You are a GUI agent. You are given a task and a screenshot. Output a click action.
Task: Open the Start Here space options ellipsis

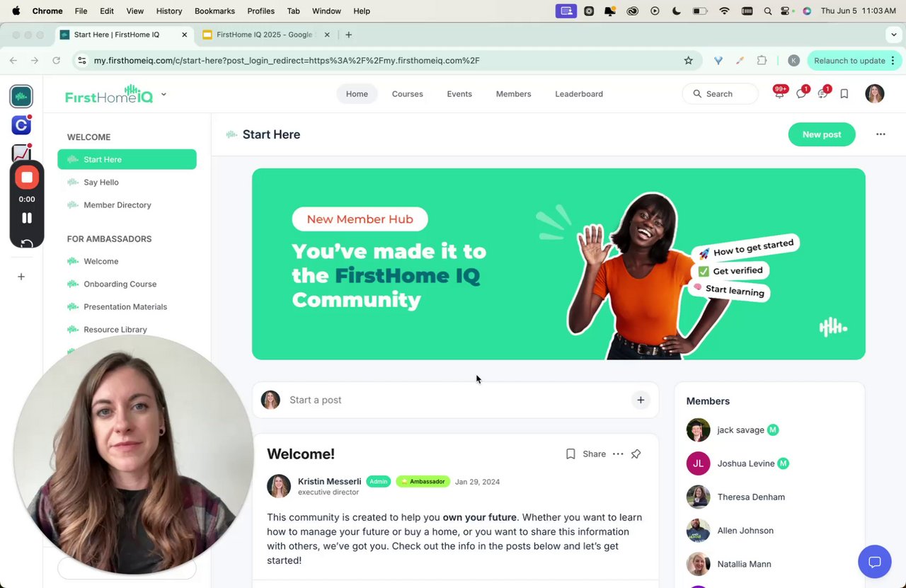point(881,134)
